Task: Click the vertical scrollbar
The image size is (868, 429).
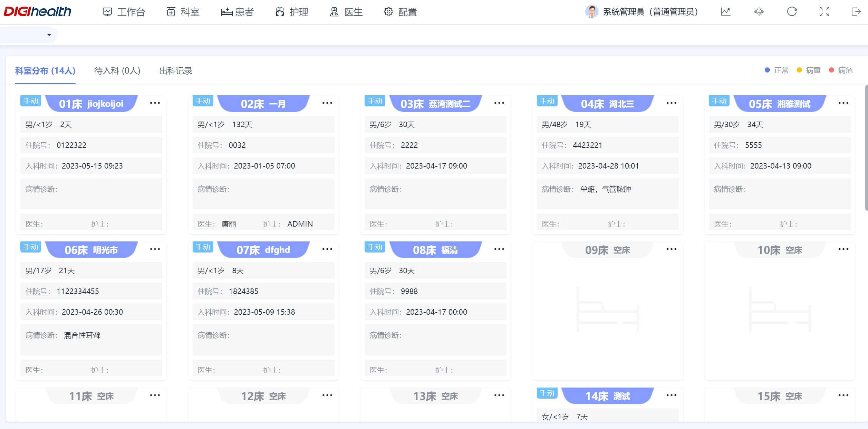Action: coord(866,148)
